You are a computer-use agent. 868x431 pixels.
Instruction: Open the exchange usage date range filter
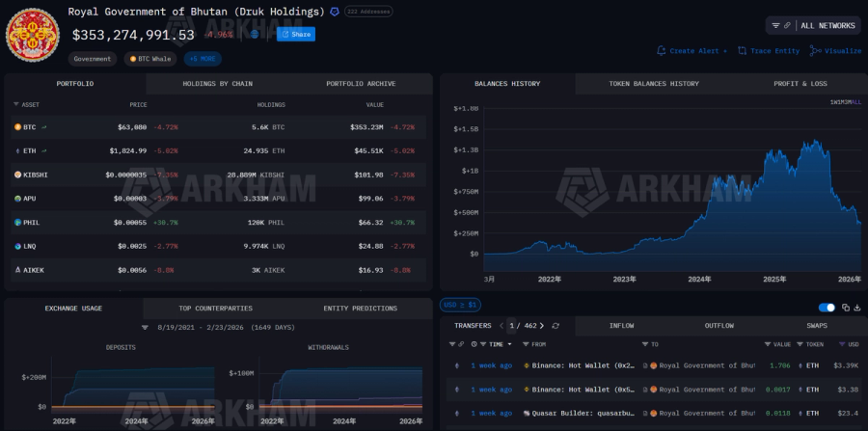[145, 328]
